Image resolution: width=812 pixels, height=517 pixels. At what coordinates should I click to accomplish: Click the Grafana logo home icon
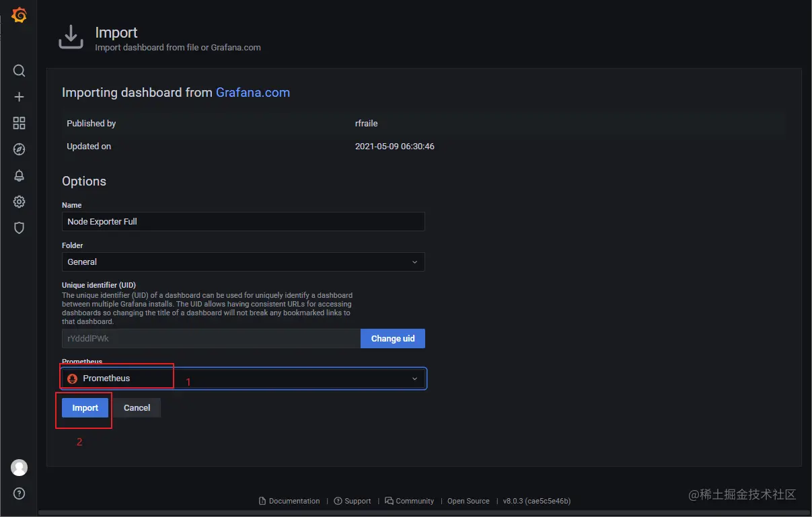tap(20, 15)
